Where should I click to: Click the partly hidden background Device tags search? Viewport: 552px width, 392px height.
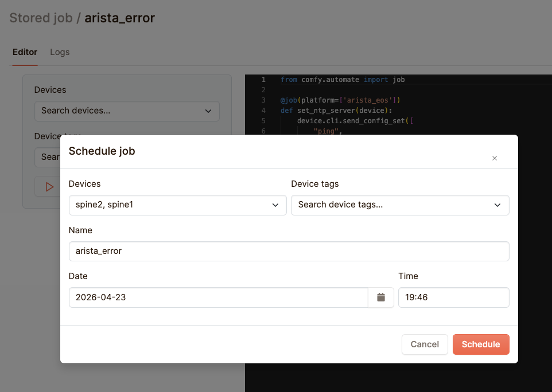pos(48,156)
